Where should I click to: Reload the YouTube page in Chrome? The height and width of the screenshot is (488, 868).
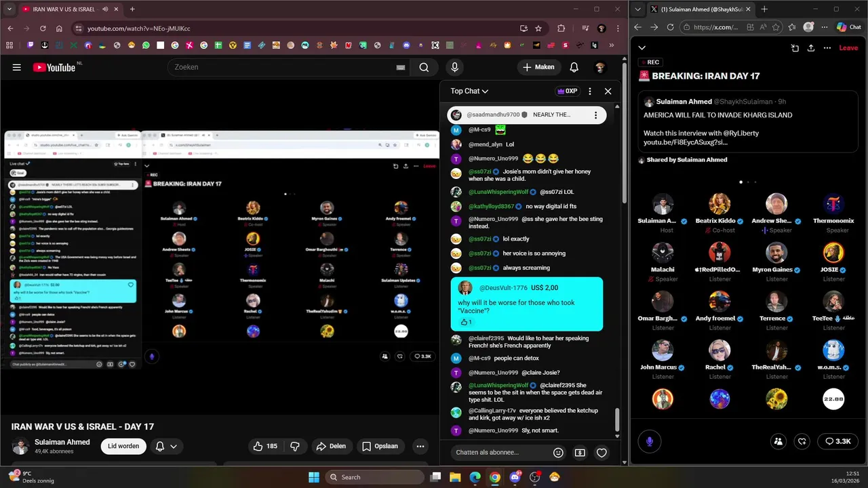pos(43,28)
